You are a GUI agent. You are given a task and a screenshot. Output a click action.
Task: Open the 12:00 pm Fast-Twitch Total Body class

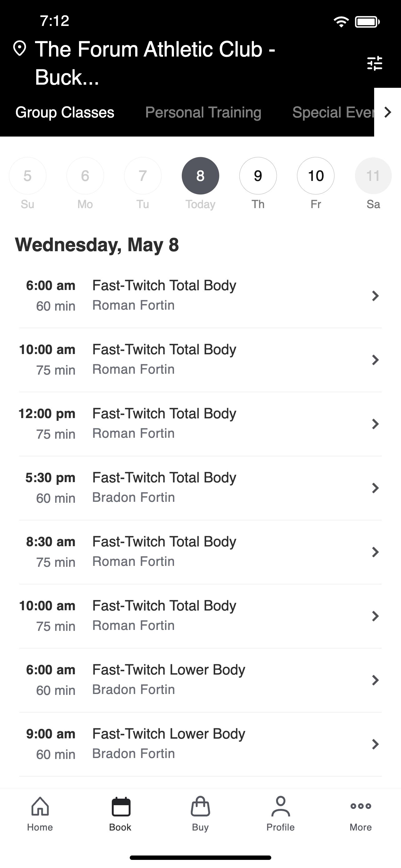click(200, 424)
